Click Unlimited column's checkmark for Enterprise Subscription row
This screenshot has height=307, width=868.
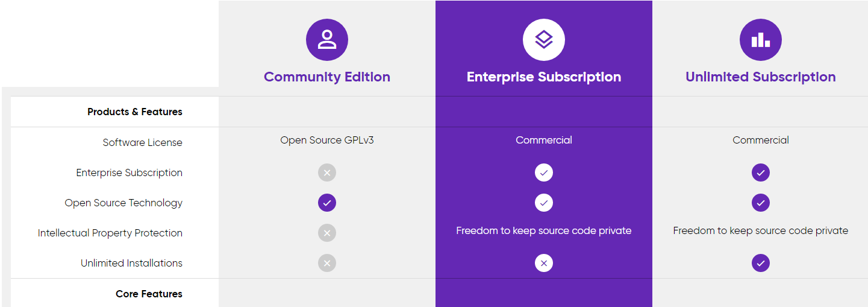click(761, 172)
